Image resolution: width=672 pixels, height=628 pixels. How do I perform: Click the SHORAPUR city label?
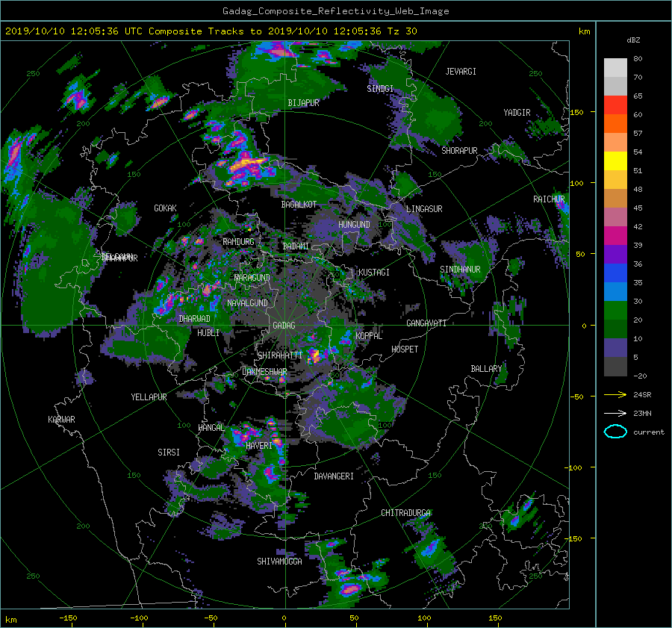pyautogui.click(x=459, y=150)
